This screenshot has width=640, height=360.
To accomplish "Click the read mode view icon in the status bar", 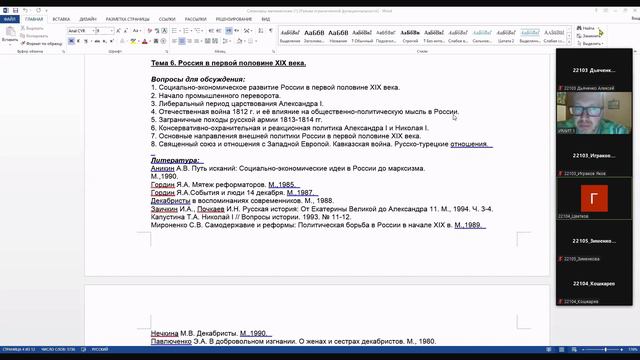I will pos(549,349).
